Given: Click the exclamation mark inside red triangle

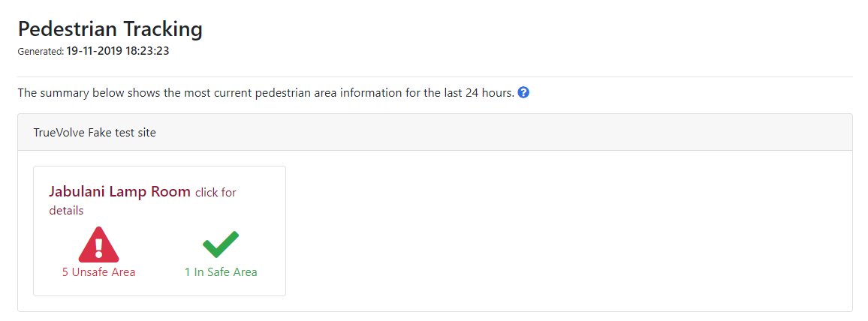Looking at the screenshot, I should pos(98,247).
